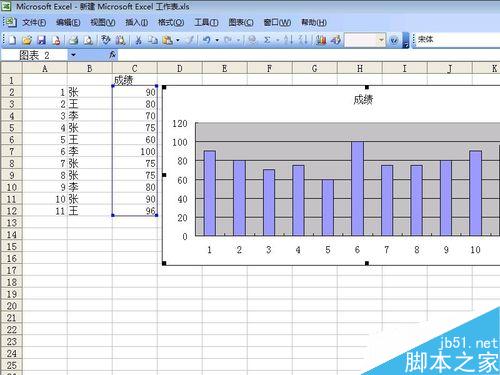500x375 pixels.
Task: Click the chart title 成绩
Action: 363,99
